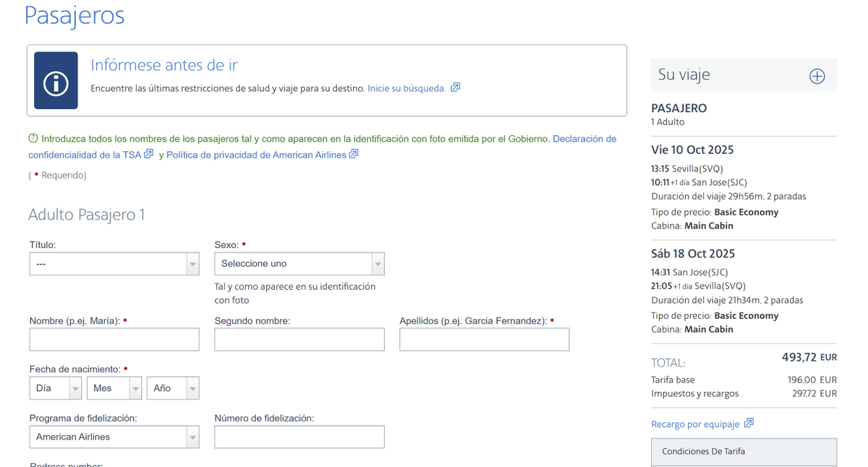This screenshot has height=467, width=868.
Task: Expand Su viaje with the plus icon
Action: click(817, 76)
